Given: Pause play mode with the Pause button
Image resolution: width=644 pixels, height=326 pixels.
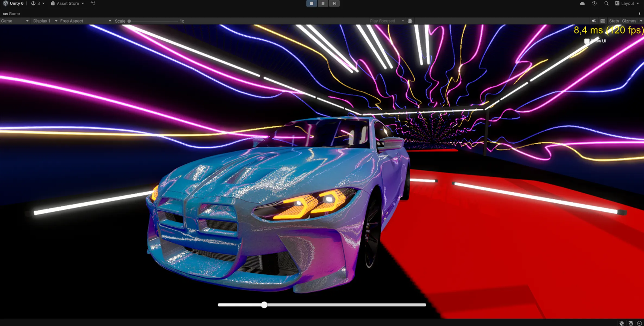Looking at the screenshot, I should [x=323, y=4].
